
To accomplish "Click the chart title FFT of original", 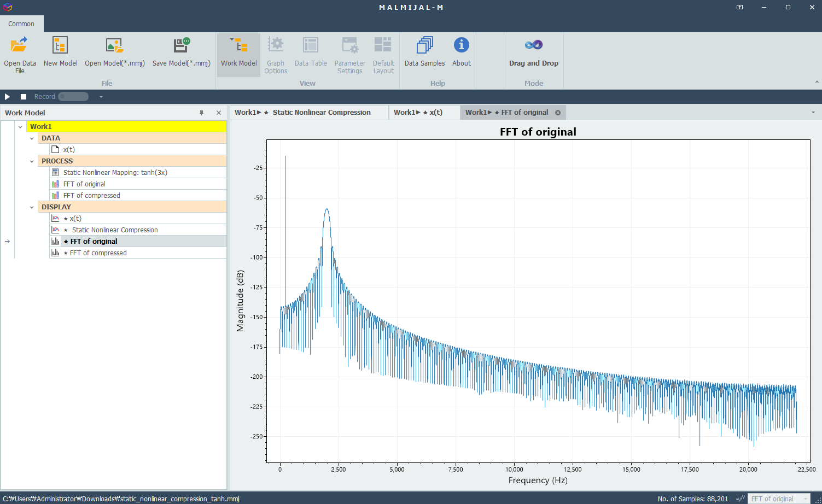I will tap(538, 132).
